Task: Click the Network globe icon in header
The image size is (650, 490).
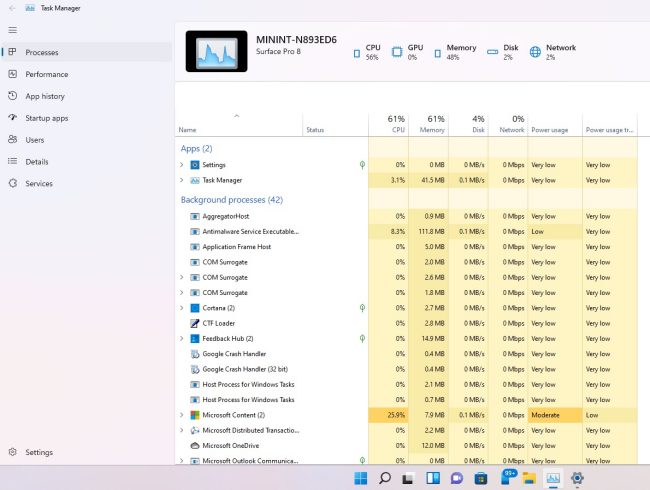Action: 535,52
